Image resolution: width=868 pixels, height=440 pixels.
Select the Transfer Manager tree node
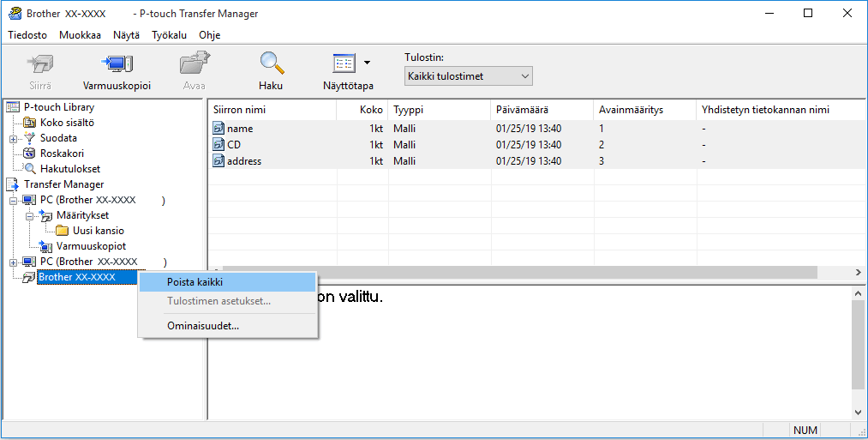(x=63, y=184)
